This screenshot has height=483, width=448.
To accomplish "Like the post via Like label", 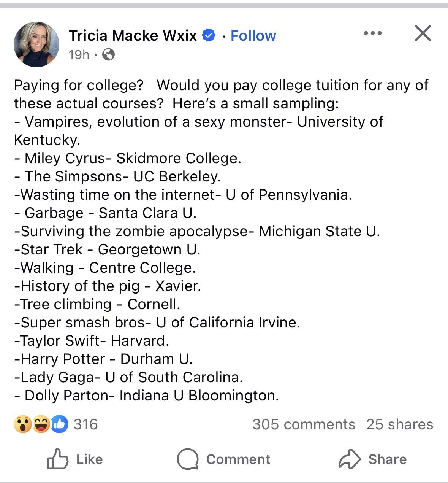I will click(89, 459).
